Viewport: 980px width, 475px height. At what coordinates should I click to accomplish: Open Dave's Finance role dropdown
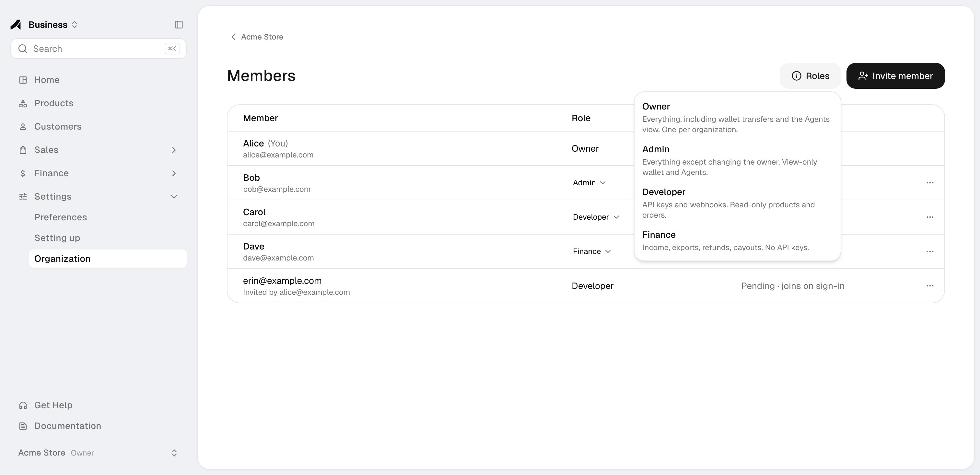point(591,251)
